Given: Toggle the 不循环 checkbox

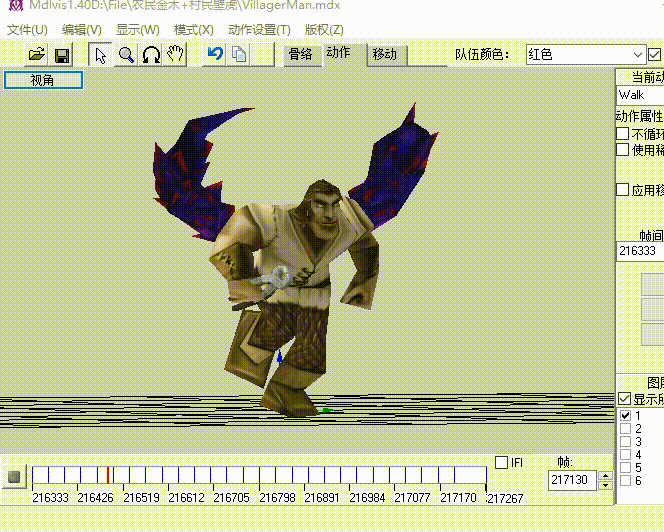Looking at the screenshot, I should (622, 134).
